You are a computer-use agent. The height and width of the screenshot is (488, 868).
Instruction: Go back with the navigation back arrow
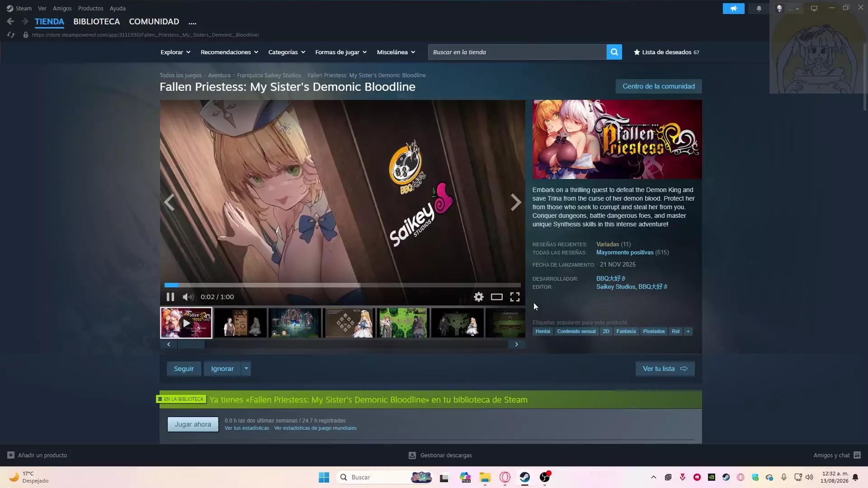pos(10,21)
